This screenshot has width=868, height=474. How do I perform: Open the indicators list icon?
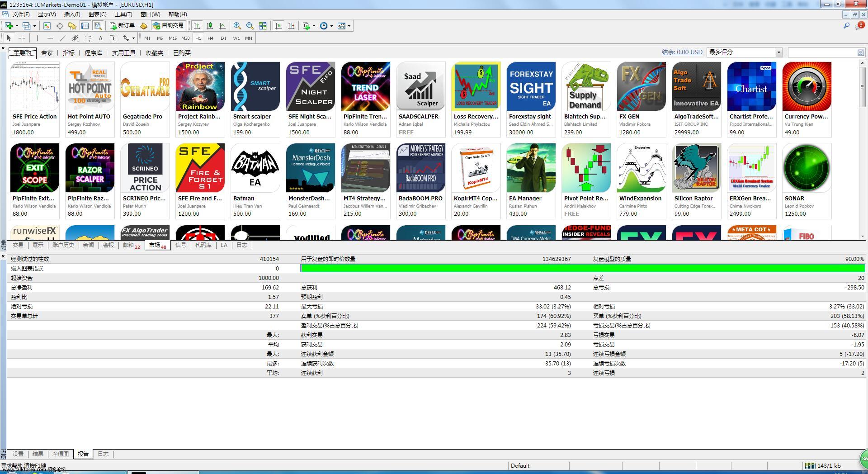click(307, 26)
